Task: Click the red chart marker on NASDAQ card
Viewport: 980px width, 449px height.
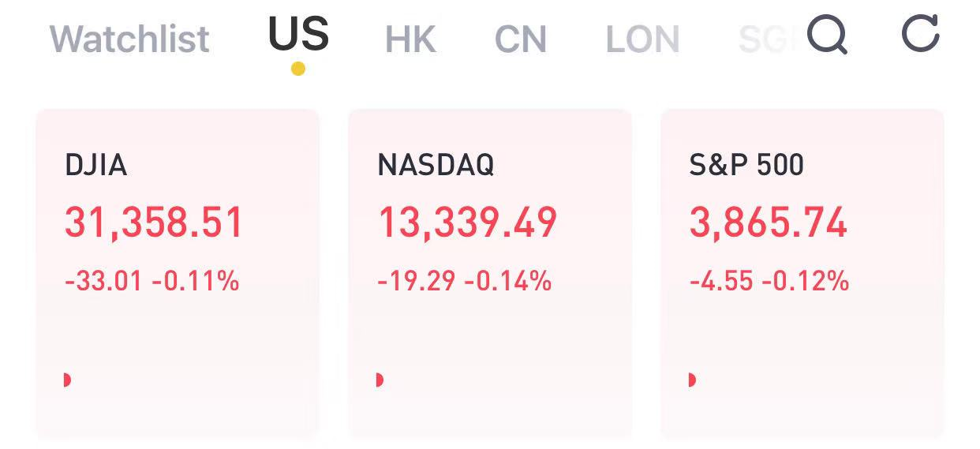Action: tap(380, 380)
